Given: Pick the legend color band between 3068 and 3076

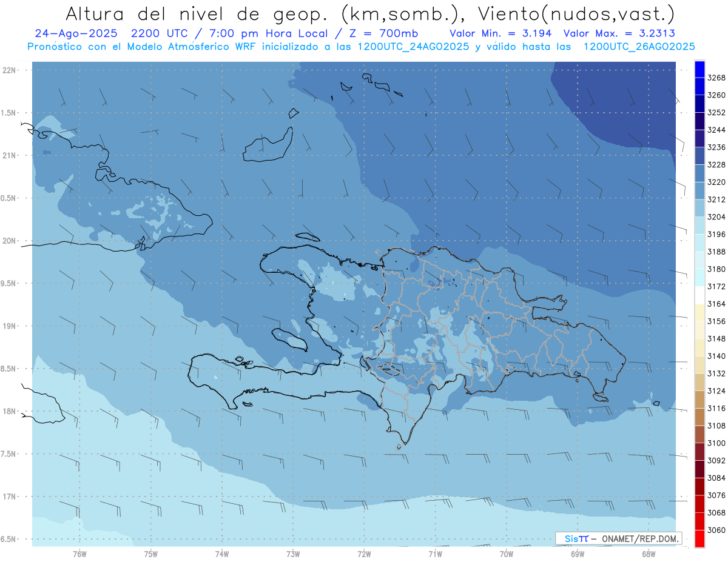Looking at the screenshot, I should pos(699,504).
